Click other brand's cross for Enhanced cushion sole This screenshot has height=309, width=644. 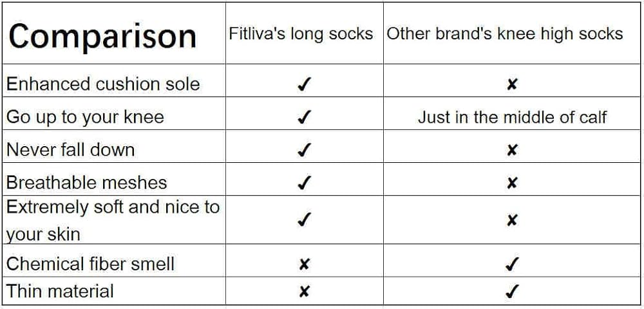tap(512, 84)
